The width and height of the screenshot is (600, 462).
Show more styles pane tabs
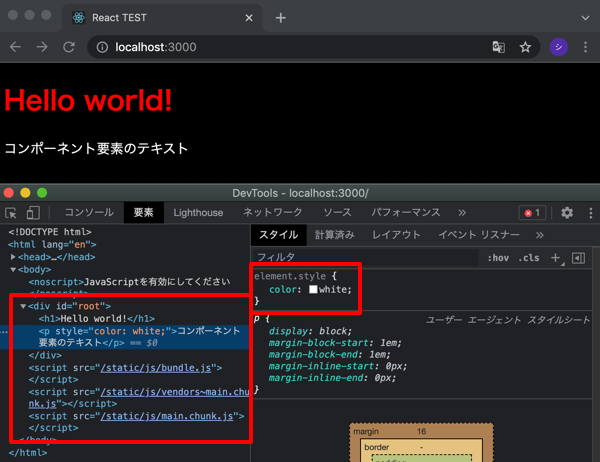click(x=540, y=235)
